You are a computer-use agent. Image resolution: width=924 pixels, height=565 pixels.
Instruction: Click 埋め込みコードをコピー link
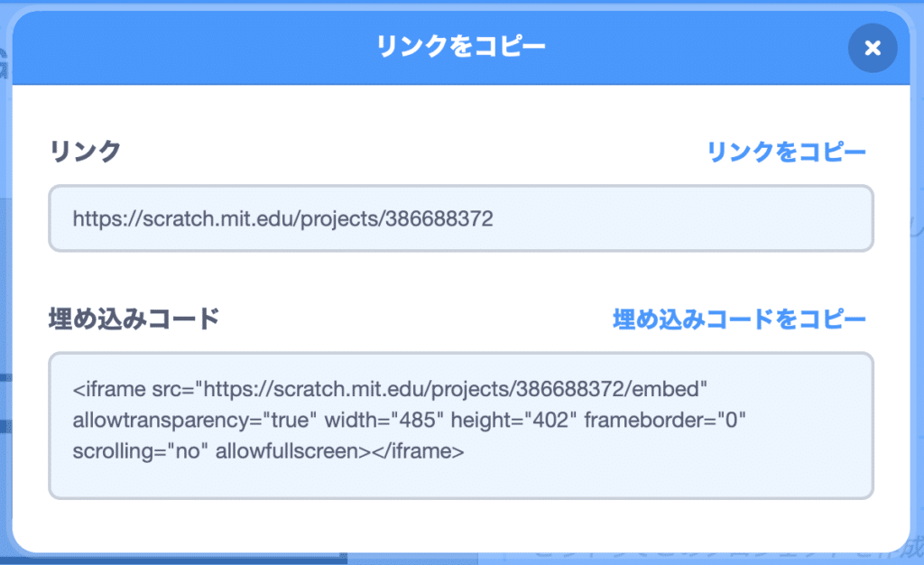[739, 319]
